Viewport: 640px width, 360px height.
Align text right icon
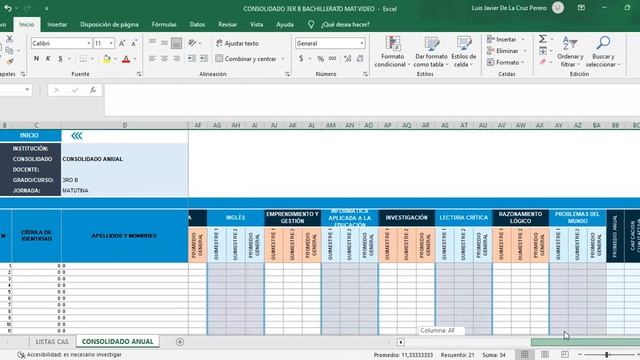pyautogui.click(x=176, y=59)
